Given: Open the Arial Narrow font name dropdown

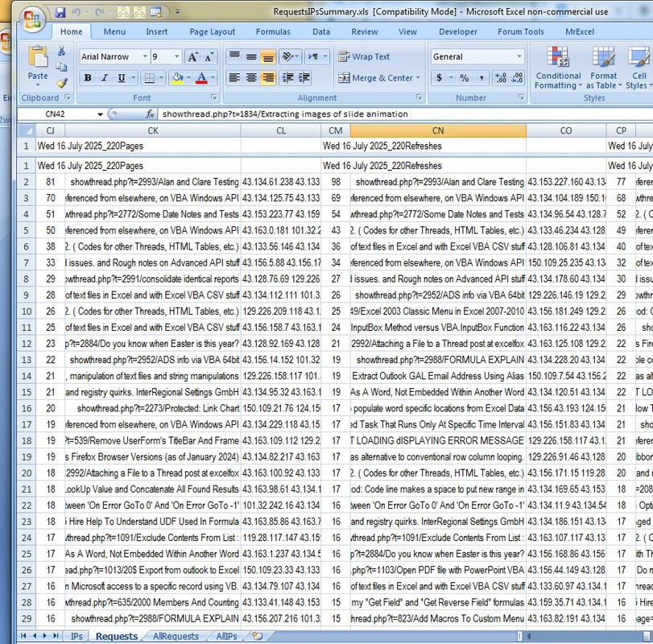Looking at the screenshot, I should tap(145, 56).
